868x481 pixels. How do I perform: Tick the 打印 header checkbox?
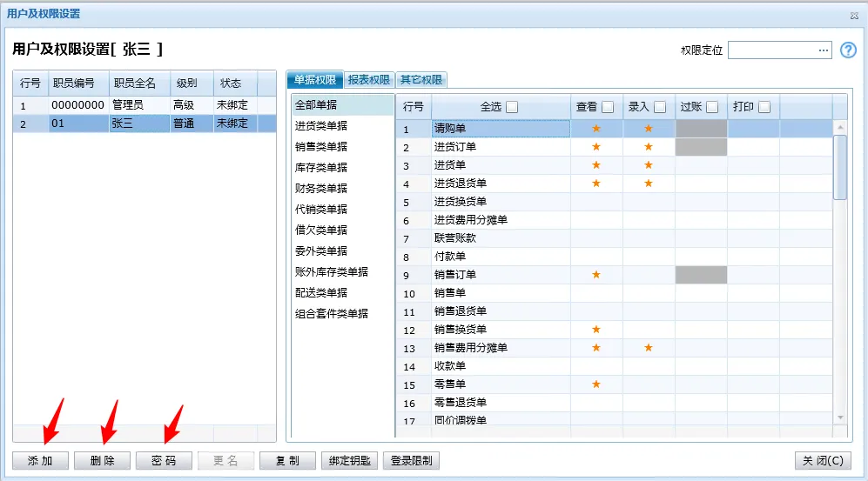point(764,107)
